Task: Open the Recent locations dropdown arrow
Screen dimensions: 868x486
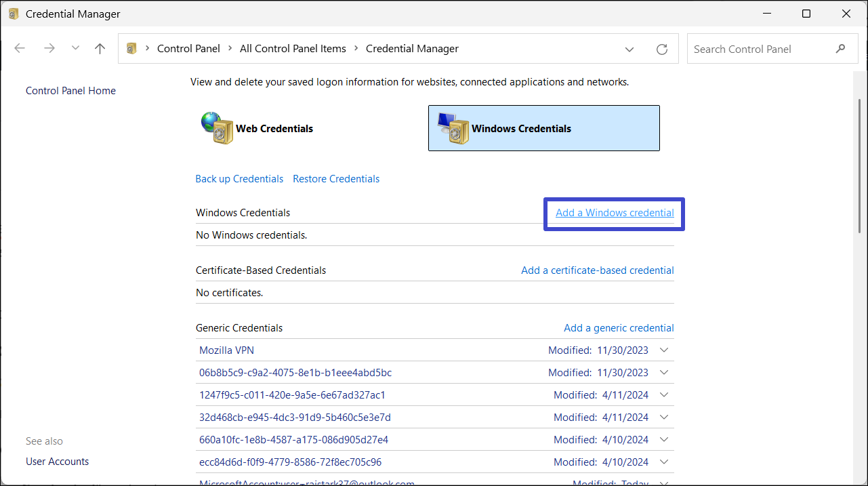Action: point(75,49)
